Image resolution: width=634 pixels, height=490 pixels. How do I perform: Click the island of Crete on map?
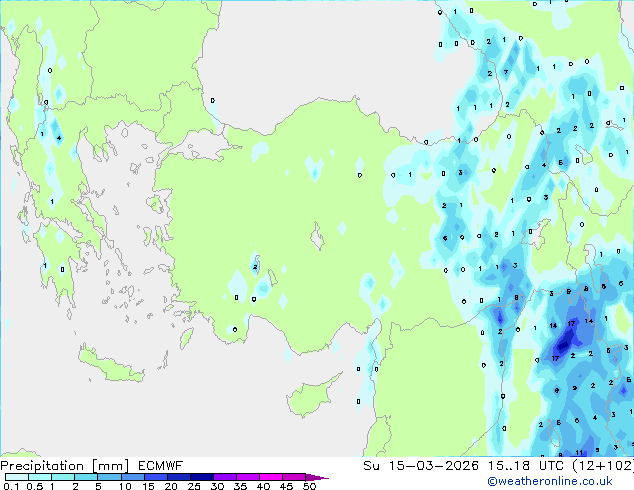point(111,366)
